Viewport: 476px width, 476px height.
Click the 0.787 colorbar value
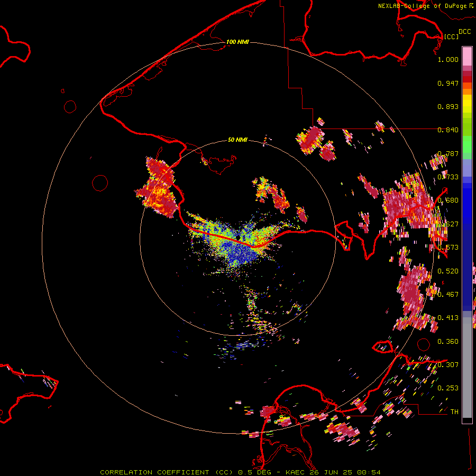[448, 153]
